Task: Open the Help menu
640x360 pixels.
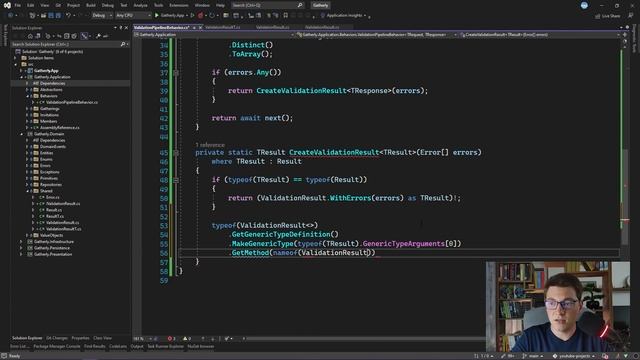Action: 220,5
